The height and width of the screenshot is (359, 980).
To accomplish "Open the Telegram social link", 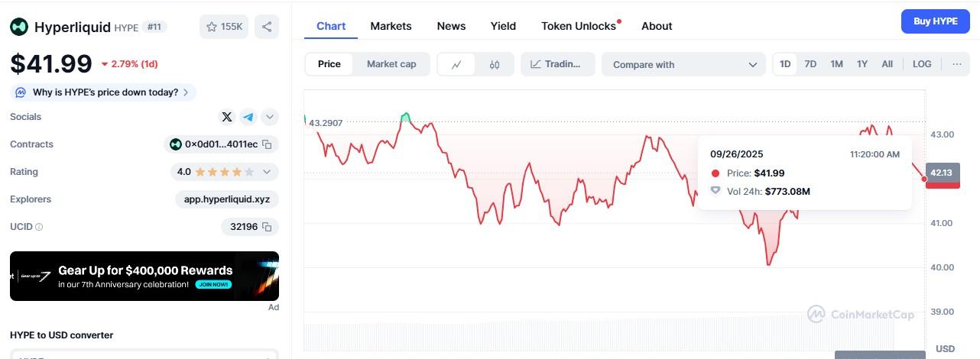I will pyautogui.click(x=248, y=117).
